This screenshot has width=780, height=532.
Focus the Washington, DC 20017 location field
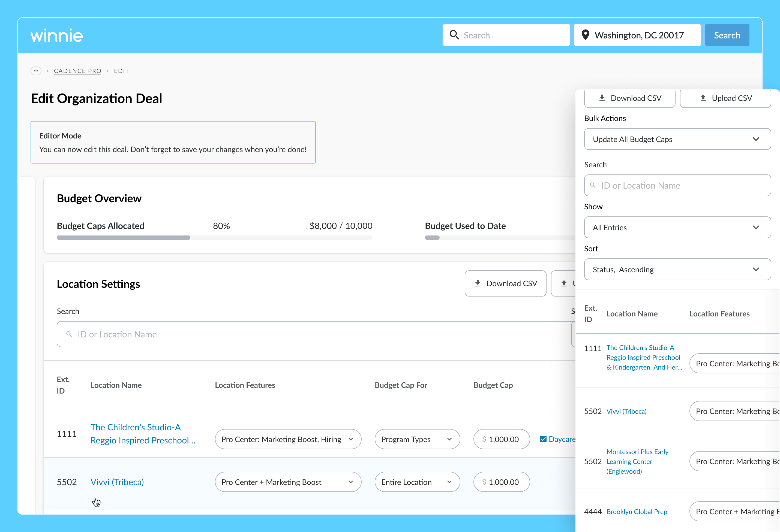(637, 35)
